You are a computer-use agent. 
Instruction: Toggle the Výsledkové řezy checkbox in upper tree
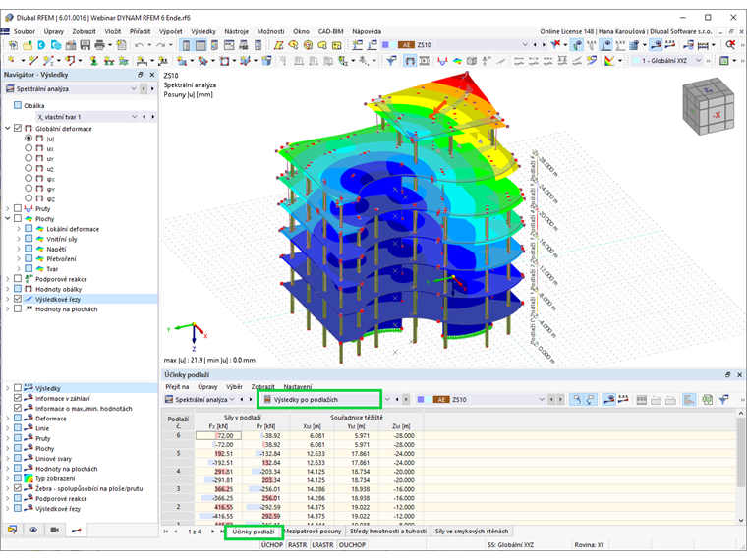point(18,299)
